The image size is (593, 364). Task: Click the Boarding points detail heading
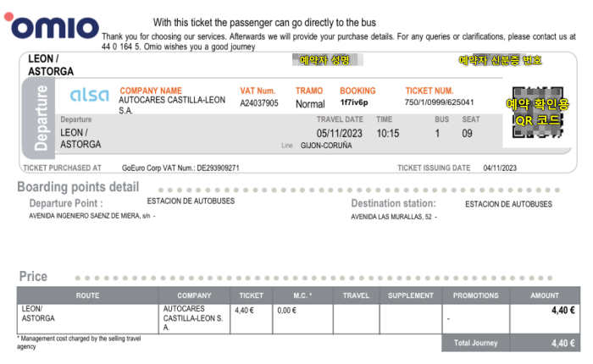[x=78, y=187]
